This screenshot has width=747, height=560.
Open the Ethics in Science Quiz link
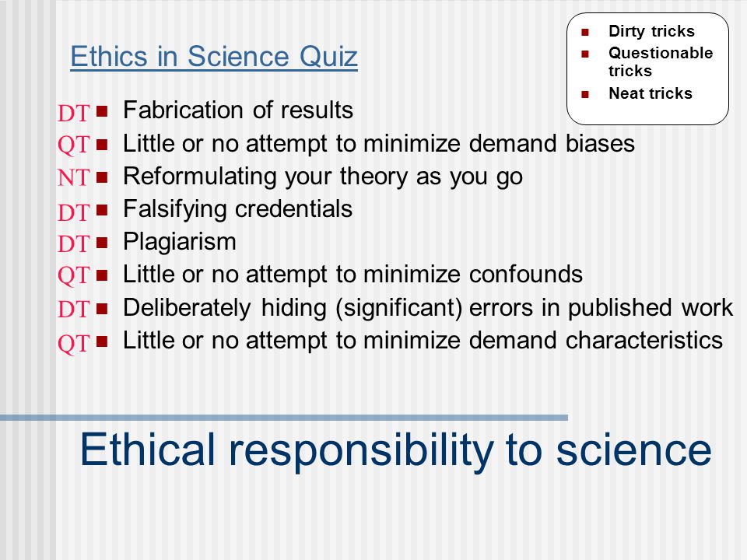(214, 56)
